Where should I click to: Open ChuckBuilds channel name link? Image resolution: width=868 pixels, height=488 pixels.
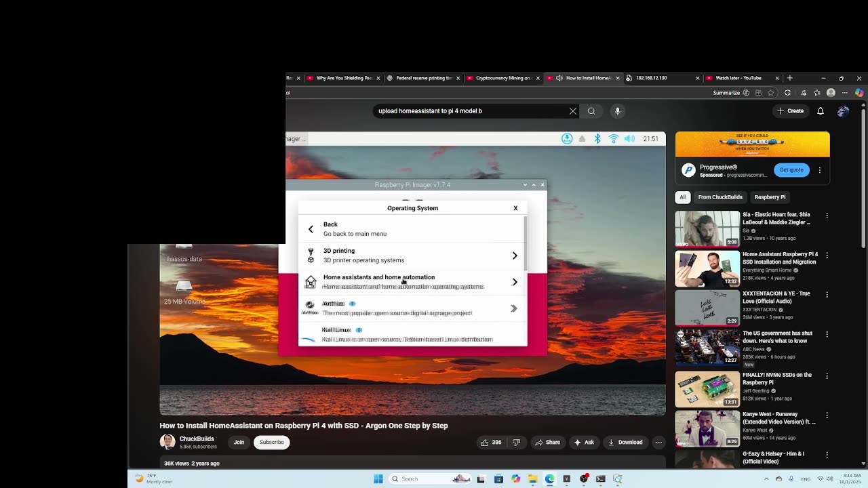click(197, 439)
